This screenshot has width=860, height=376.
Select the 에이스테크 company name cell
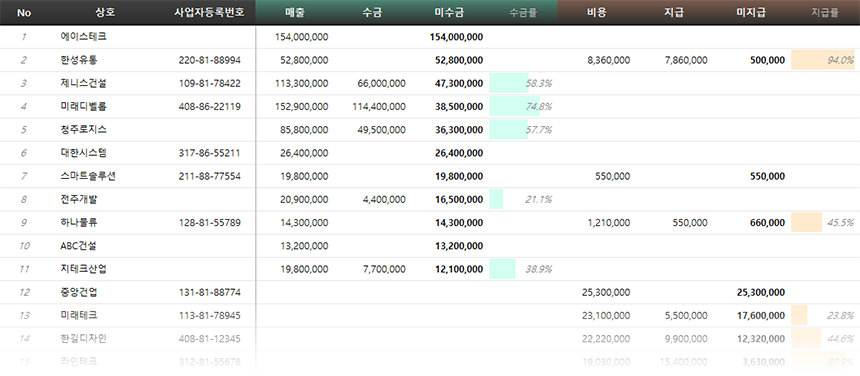pos(83,37)
